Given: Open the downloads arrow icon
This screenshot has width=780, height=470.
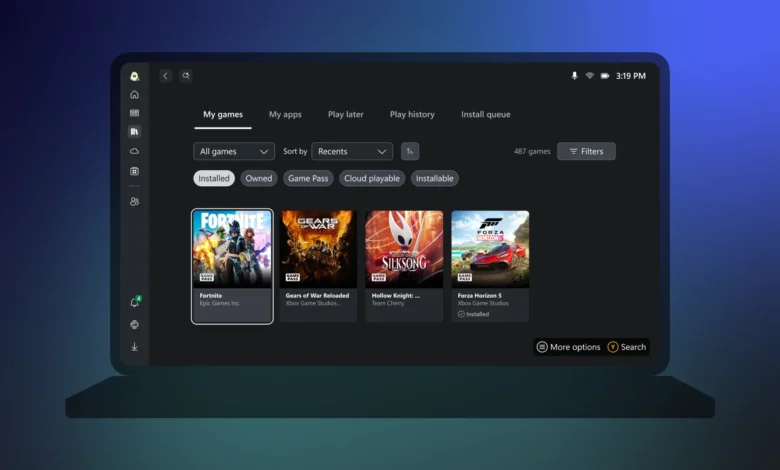Looking at the screenshot, I should (135, 347).
